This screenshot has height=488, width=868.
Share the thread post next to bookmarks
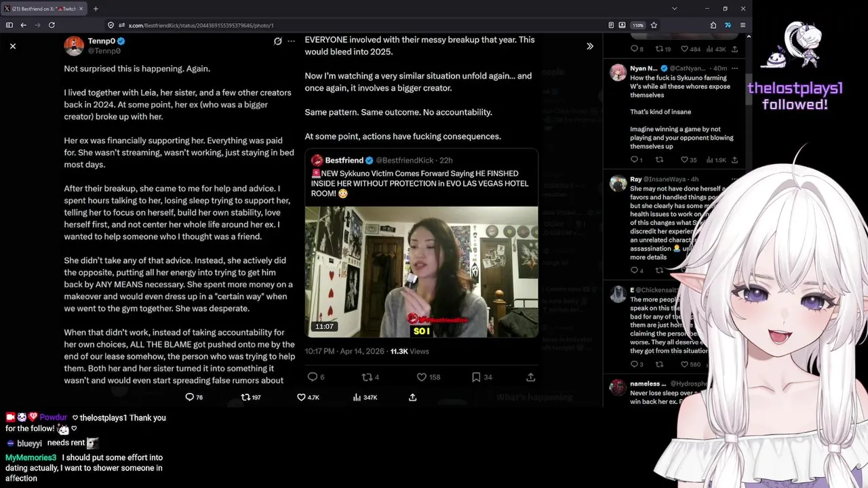pos(530,377)
